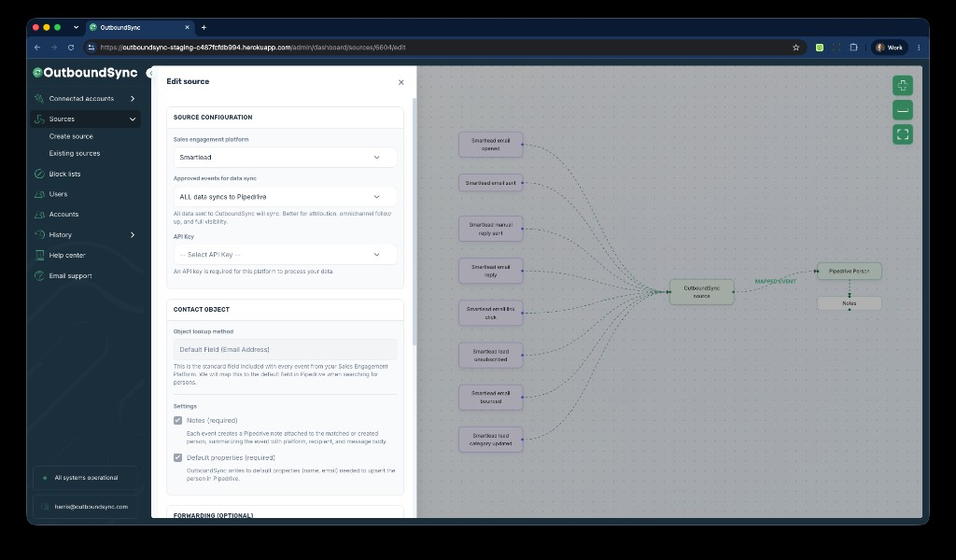Click the Users sidebar icon
The height and width of the screenshot is (560, 956).
39,194
